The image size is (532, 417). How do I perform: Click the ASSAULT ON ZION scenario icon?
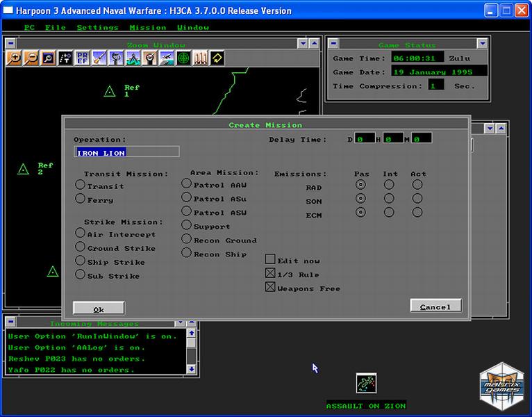click(x=366, y=383)
